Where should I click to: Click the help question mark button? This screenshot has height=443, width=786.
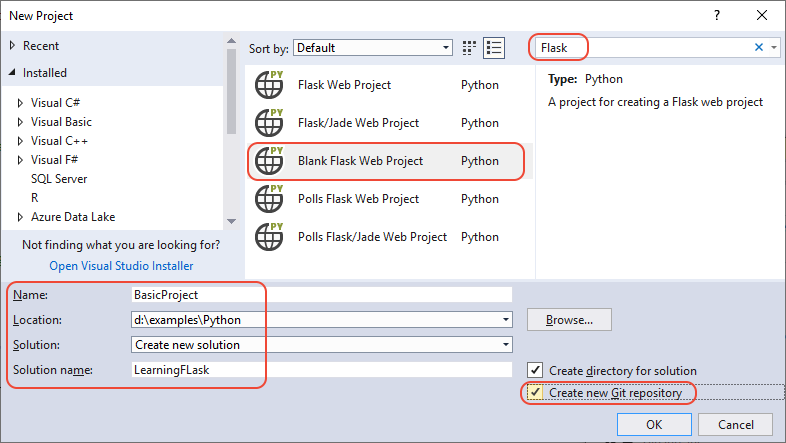click(716, 16)
